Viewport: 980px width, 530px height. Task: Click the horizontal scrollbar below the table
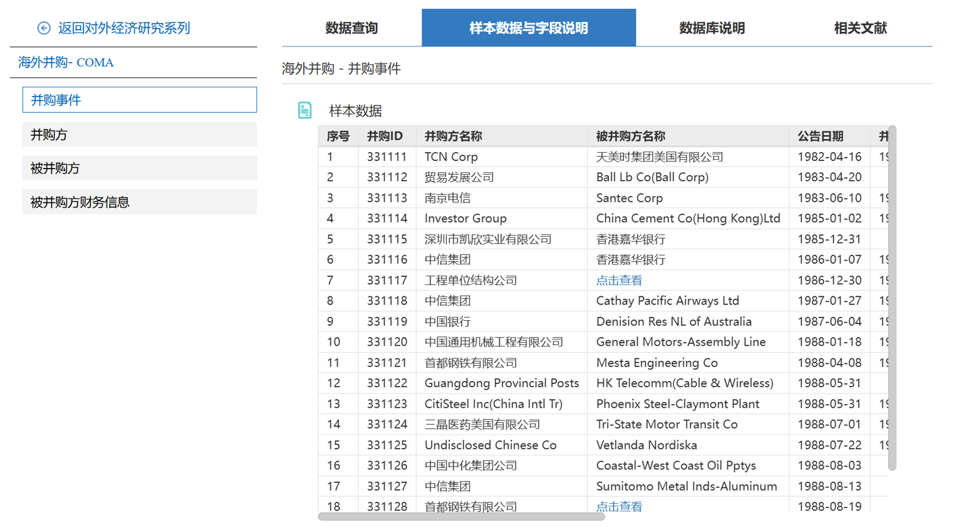(x=461, y=517)
